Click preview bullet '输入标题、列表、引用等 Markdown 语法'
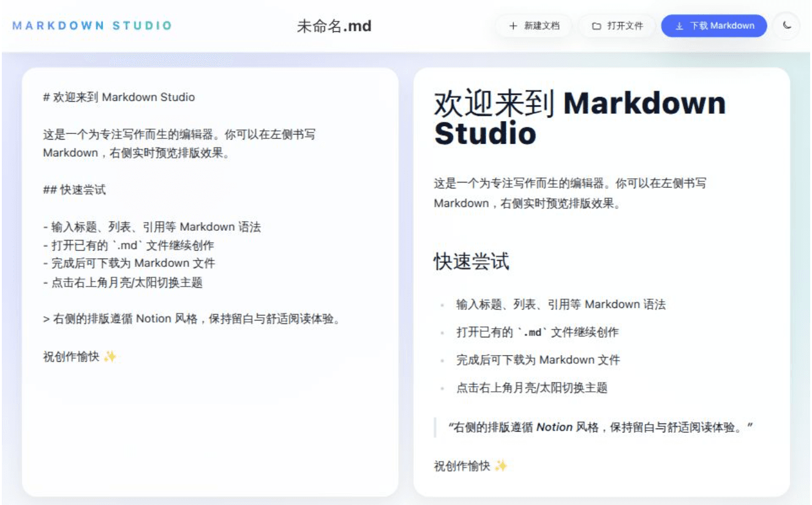Image resolution: width=812 pixels, height=505 pixels. [561, 304]
